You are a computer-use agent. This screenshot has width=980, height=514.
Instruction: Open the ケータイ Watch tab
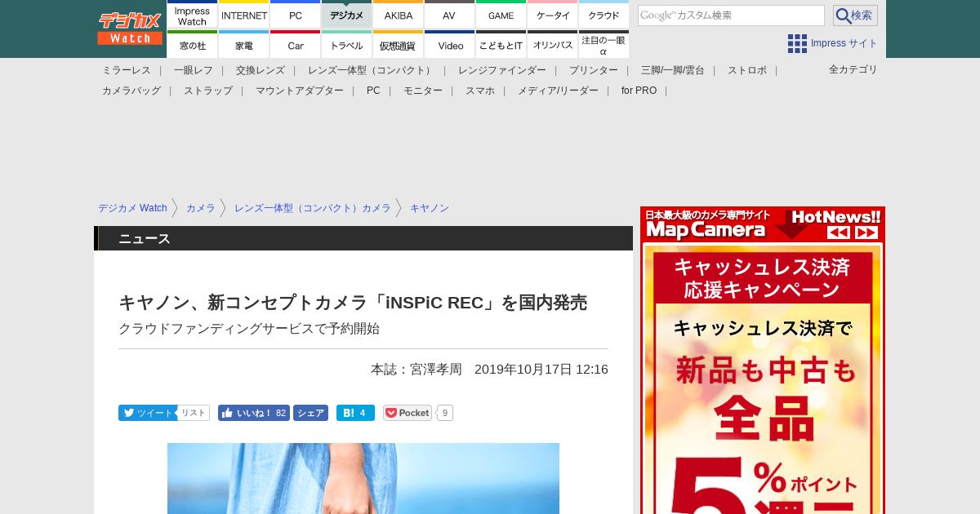click(553, 15)
